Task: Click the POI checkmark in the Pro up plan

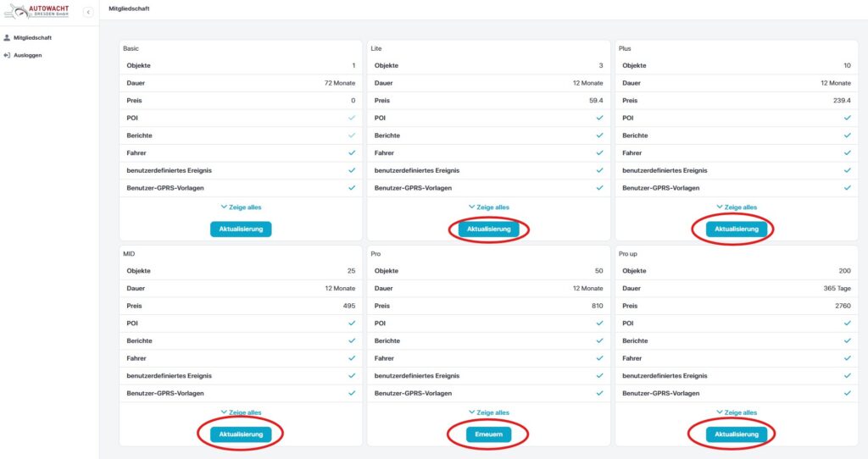Action: point(847,323)
